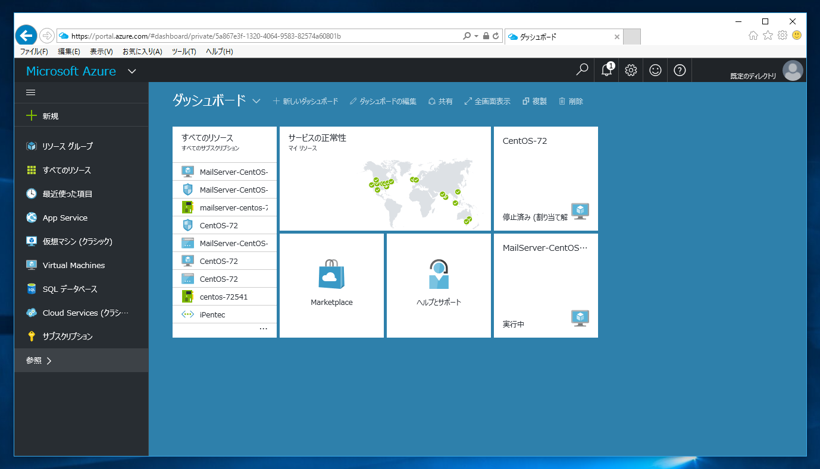Click the IE home icon
This screenshot has height=469, width=820.
pos(753,36)
